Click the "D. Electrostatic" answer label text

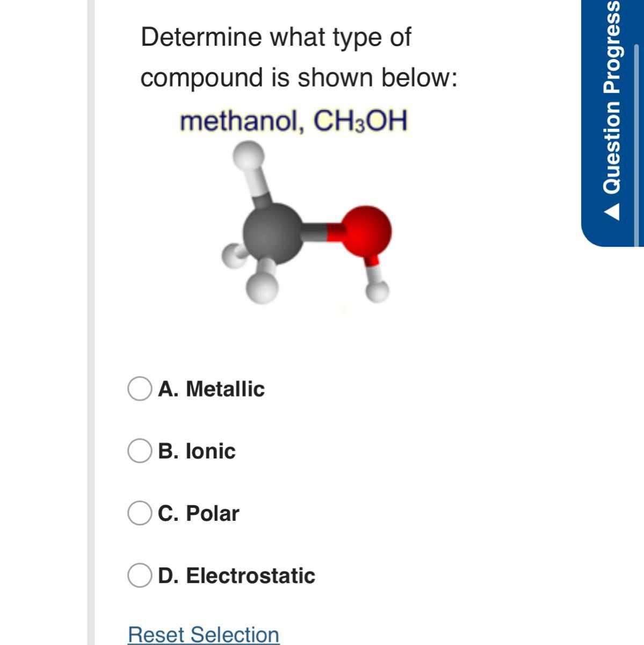point(236,575)
